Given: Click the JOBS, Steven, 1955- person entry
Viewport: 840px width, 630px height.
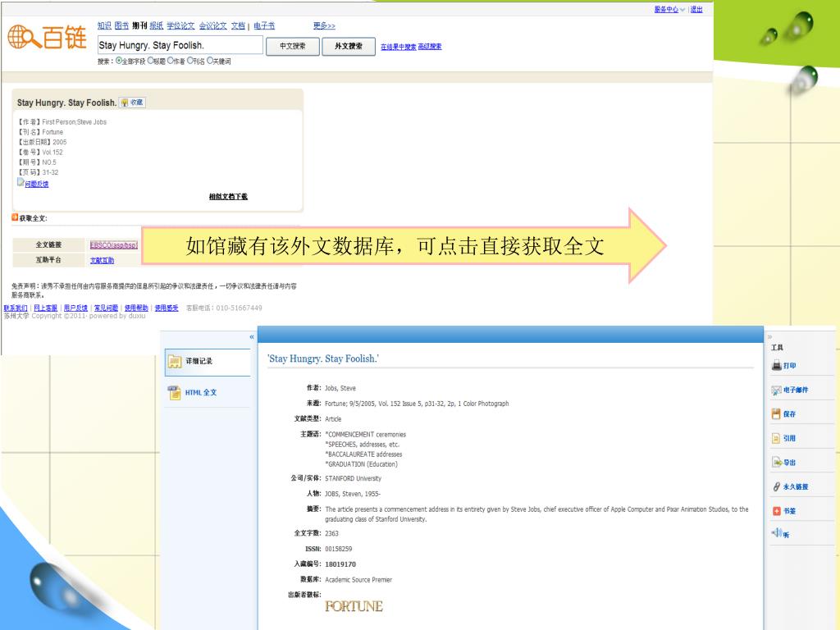Looking at the screenshot, I should tap(353, 494).
